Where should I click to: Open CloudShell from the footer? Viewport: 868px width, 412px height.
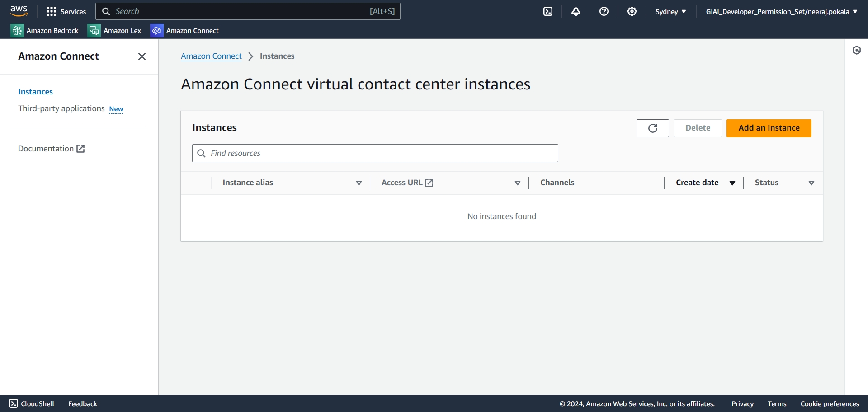click(32, 403)
